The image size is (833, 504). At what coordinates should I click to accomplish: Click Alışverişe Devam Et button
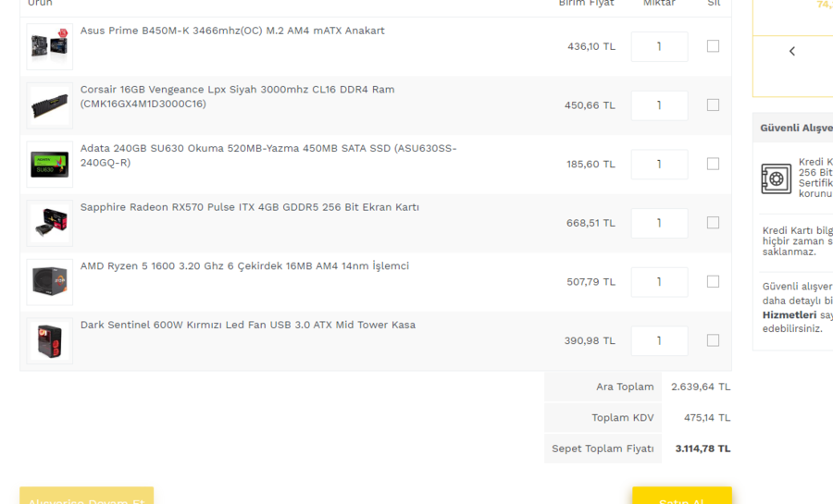pos(87,496)
